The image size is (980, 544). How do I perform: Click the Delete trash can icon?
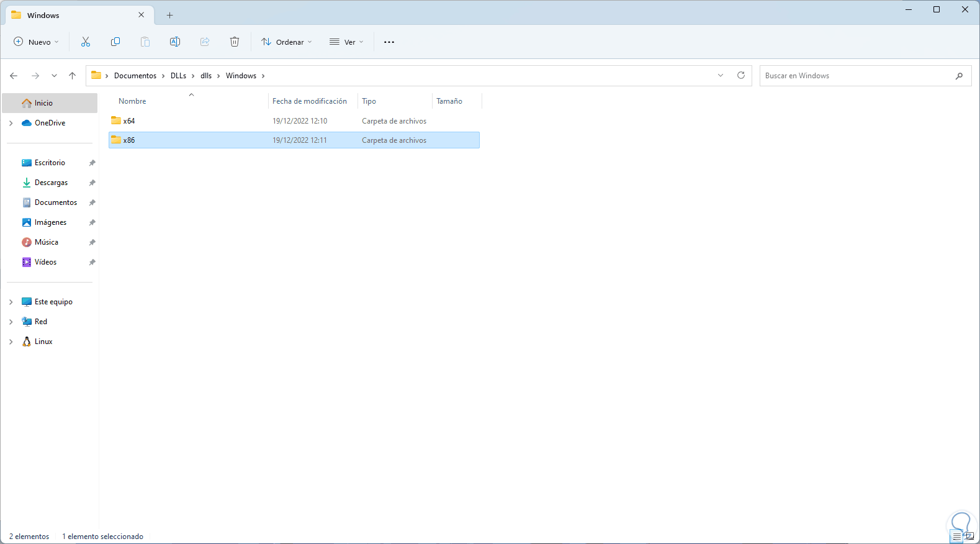click(x=235, y=42)
